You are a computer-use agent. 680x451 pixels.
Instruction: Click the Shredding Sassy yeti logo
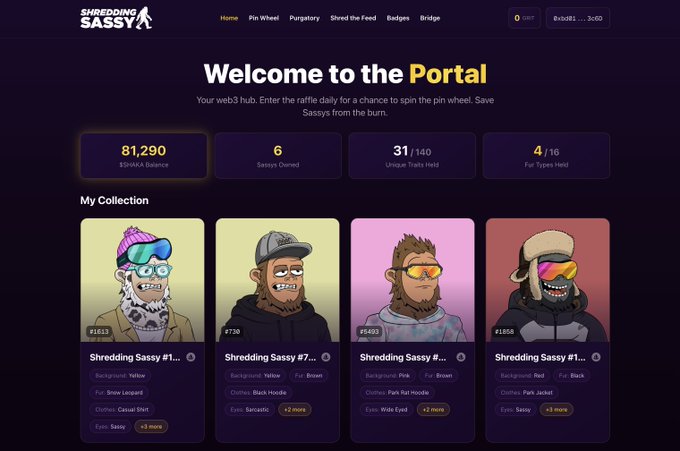116,18
